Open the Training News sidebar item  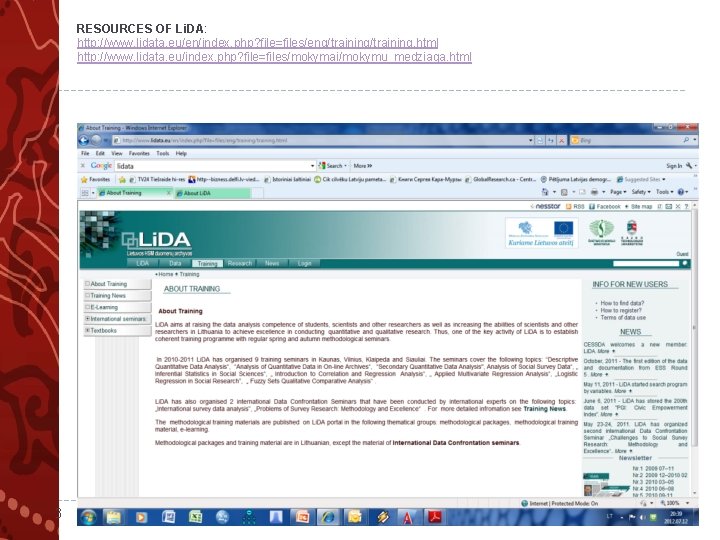[x=118, y=296]
